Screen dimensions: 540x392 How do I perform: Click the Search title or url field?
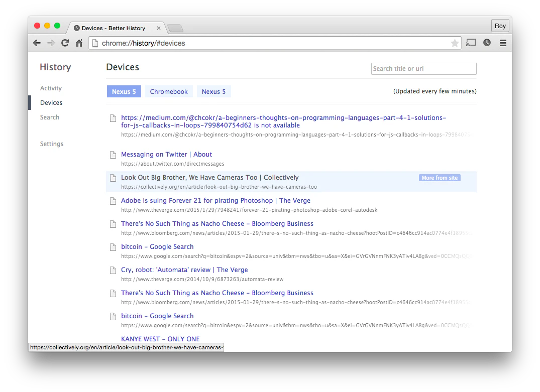424,68
